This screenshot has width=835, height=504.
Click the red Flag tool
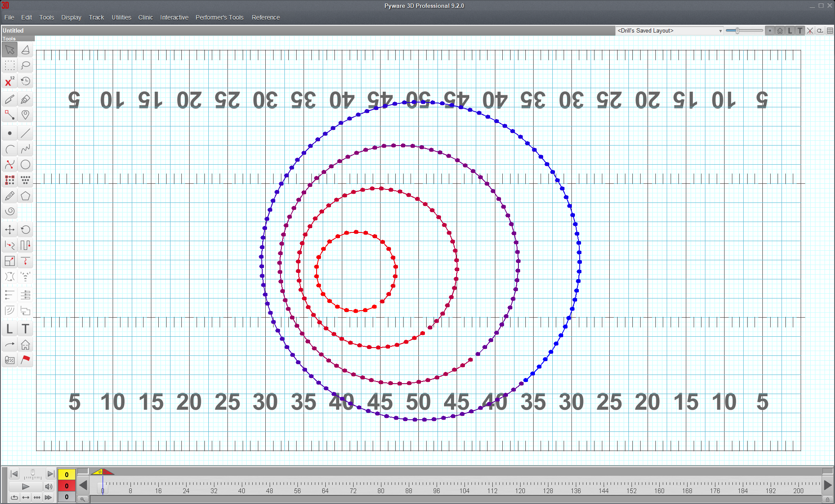[26, 360]
